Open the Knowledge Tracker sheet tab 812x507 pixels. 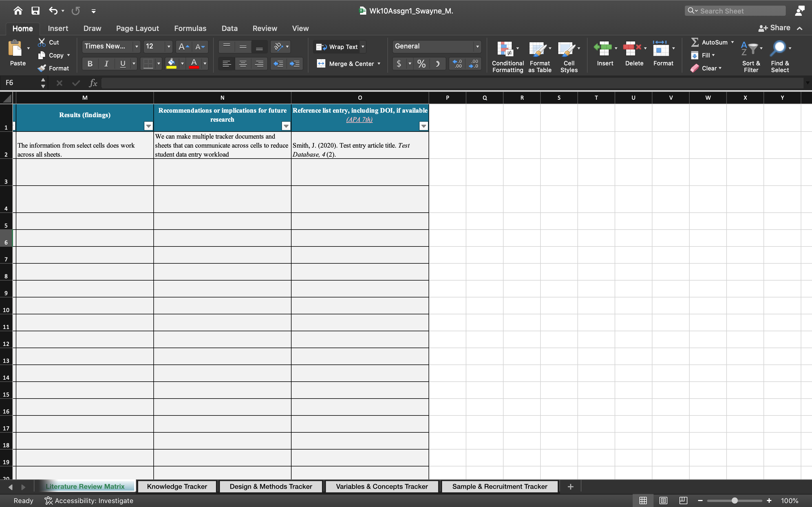pyautogui.click(x=177, y=486)
